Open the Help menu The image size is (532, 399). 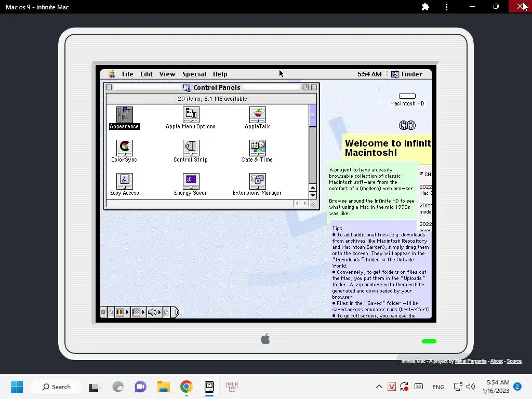220,74
